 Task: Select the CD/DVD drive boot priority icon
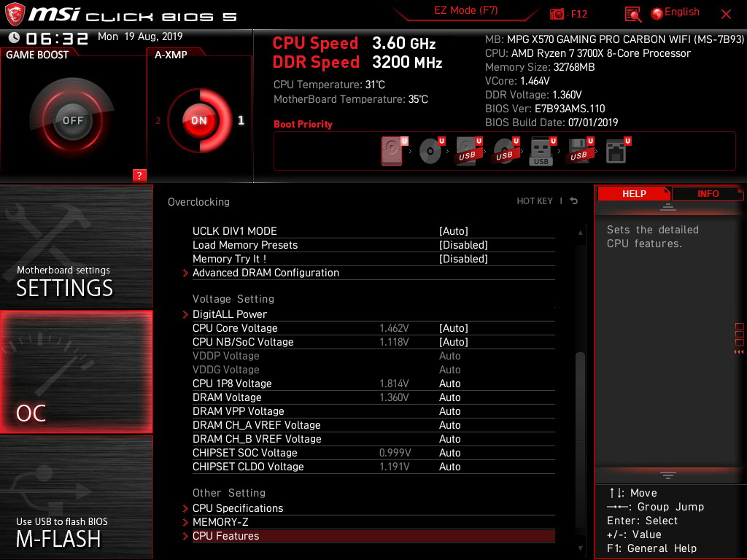pyautogui.click(x=430, y=151)
